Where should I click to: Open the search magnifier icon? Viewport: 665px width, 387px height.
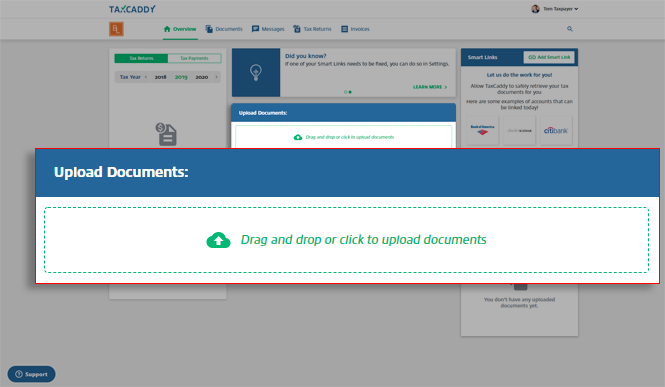click(x=570, y=29)
